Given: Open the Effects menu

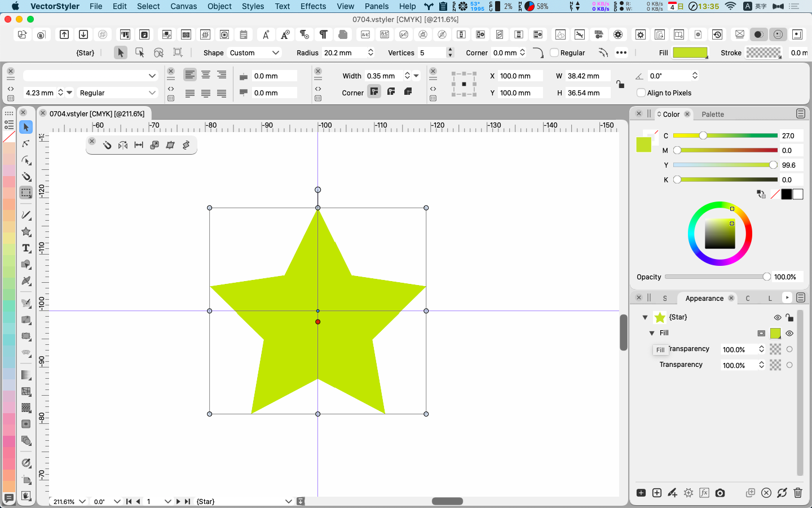Looking at the screenshot, I should [x=313, y=6].
